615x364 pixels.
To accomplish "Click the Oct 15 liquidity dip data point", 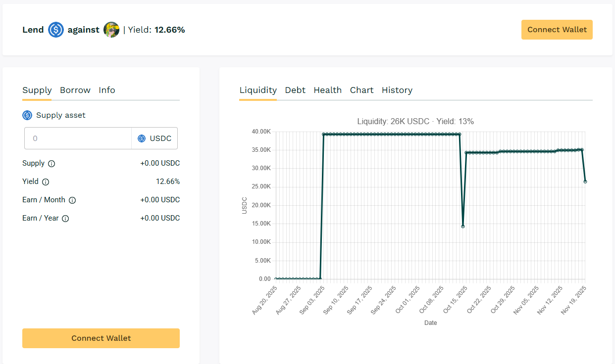I will pyautogui.click(x=463, y=226).
